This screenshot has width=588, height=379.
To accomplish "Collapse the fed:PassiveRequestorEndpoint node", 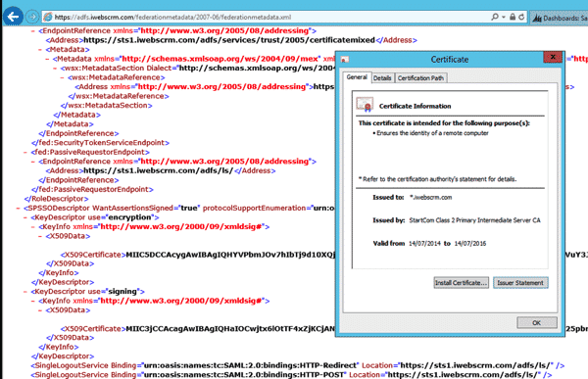I will [25, 152].
